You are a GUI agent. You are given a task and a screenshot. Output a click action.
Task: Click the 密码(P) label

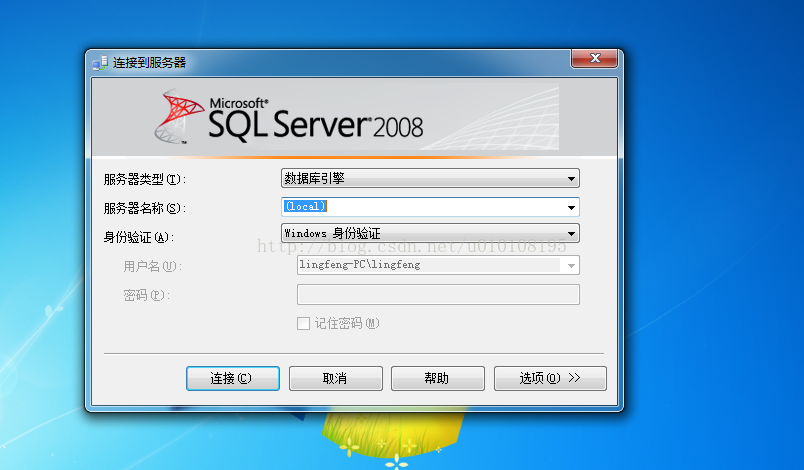coord(147,295)
